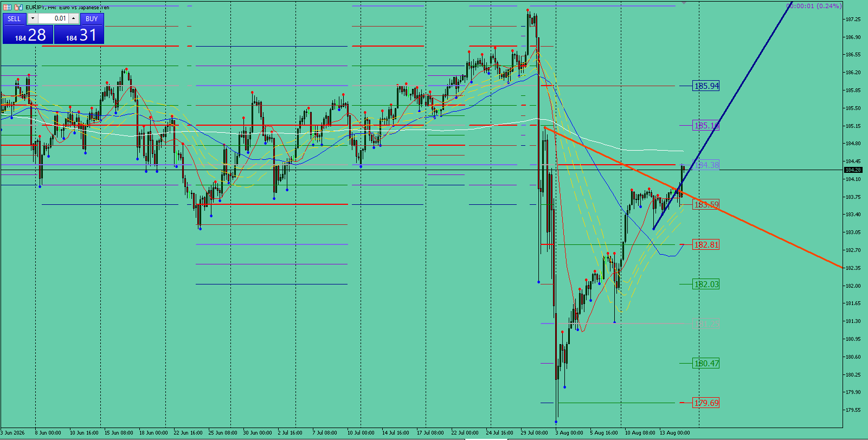Click the 187.25 price scale label
This screenshot has height=440, width=868.
[x=853, y=20]
